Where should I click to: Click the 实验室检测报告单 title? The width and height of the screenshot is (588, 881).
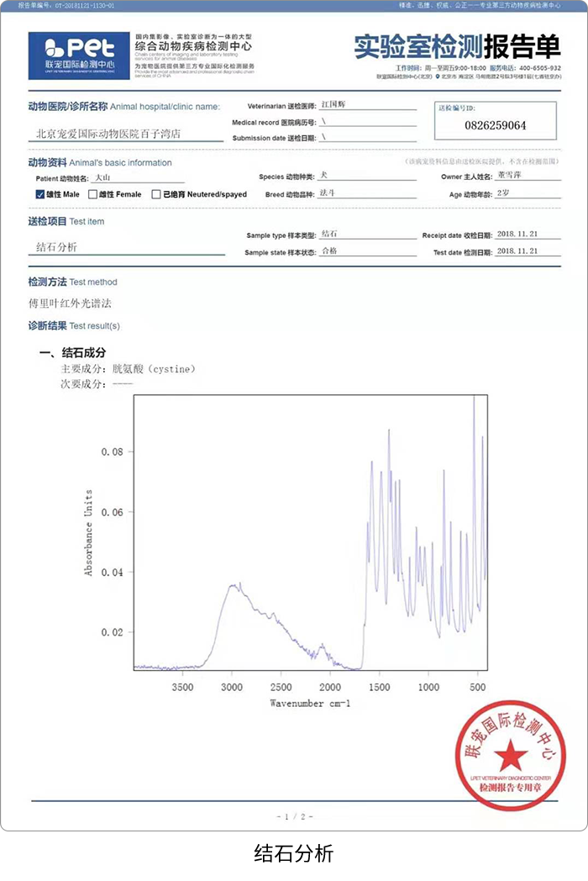pyautogui.click(x=457, y=46)
